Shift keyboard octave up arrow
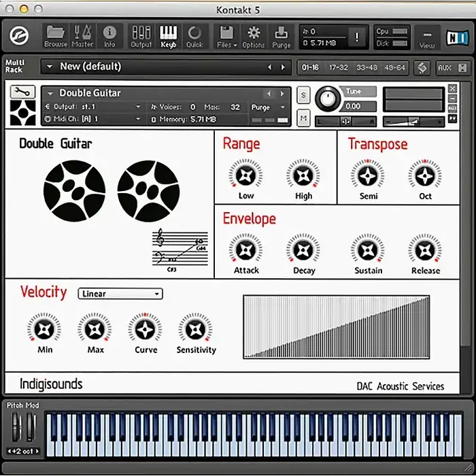 37,451
